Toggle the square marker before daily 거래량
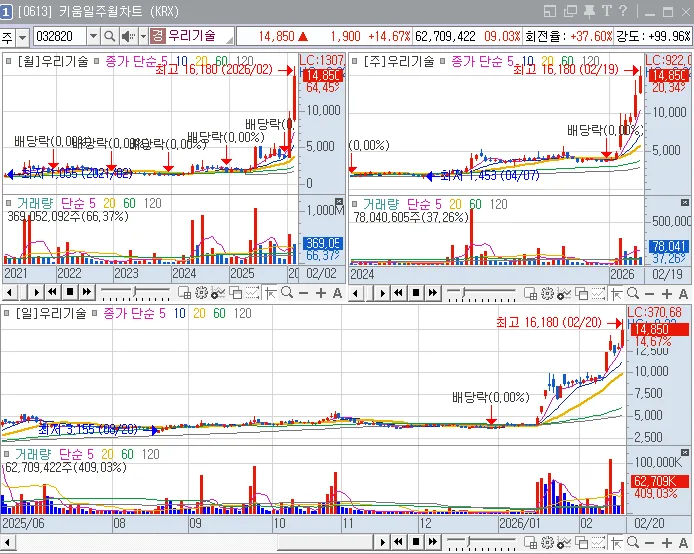The height and width of the screenshot is (554, 694). coord(6,454)
